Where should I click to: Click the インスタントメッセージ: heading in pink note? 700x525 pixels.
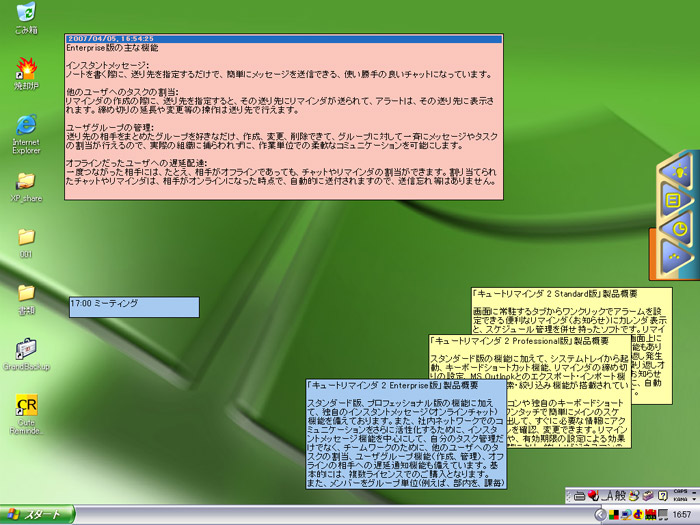tap(107, 66)
